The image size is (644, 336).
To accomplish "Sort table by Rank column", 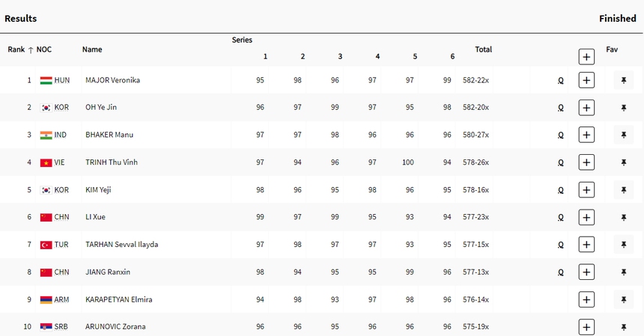I will pos(20,49).
